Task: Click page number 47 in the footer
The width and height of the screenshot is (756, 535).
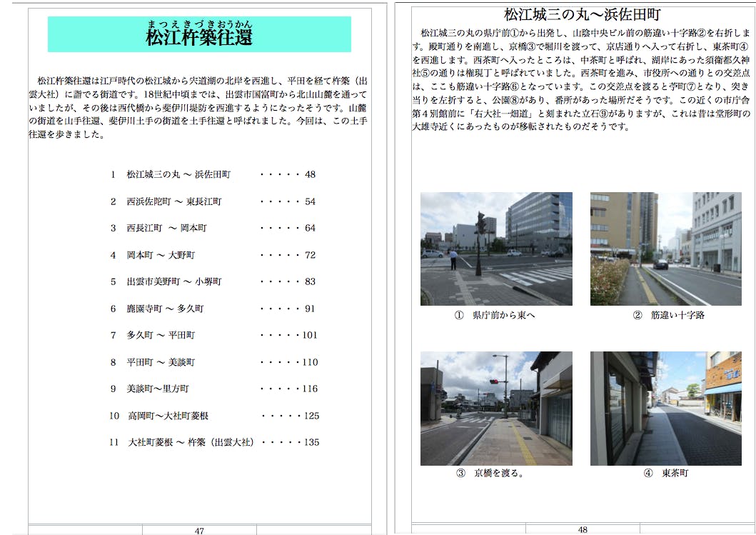Action: (199, 531)
